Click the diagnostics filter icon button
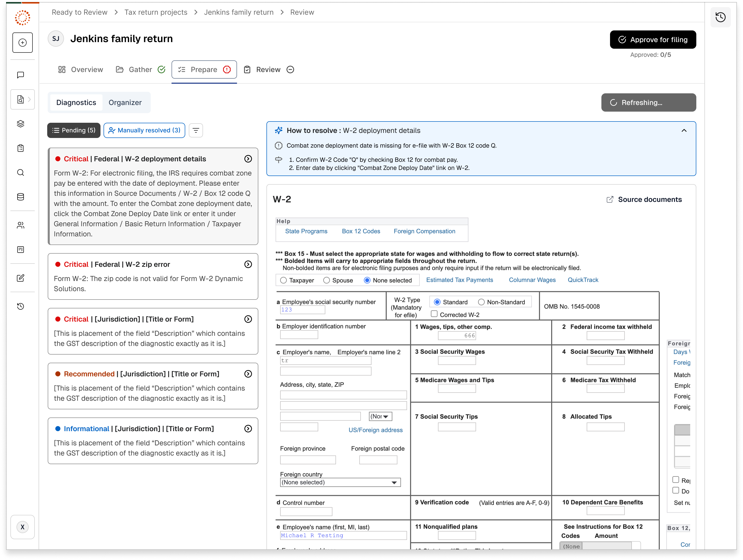Viewport: 743px width, 560px height. tap(196, 130)
